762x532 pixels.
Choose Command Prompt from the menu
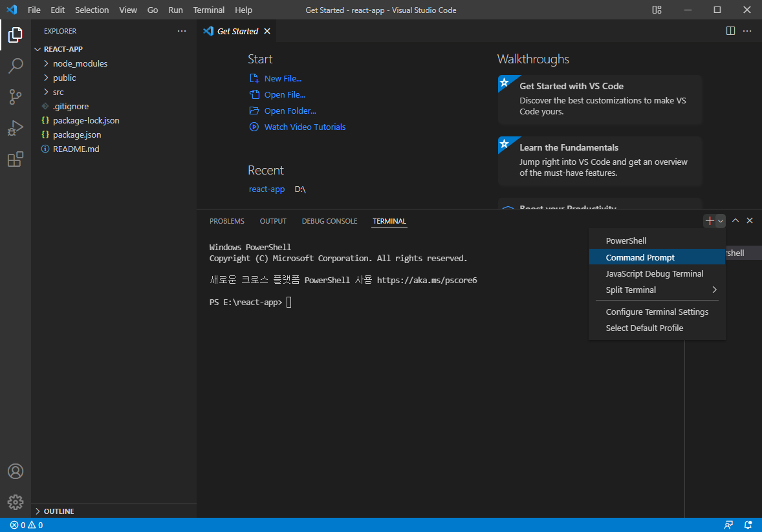(x=657, y=257)
